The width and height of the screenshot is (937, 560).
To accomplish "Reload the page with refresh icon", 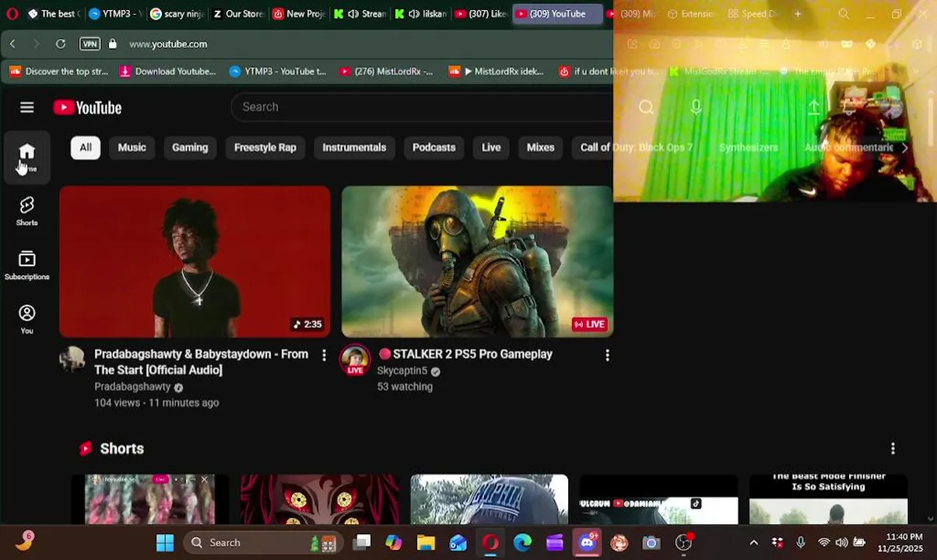I will 61,44.
